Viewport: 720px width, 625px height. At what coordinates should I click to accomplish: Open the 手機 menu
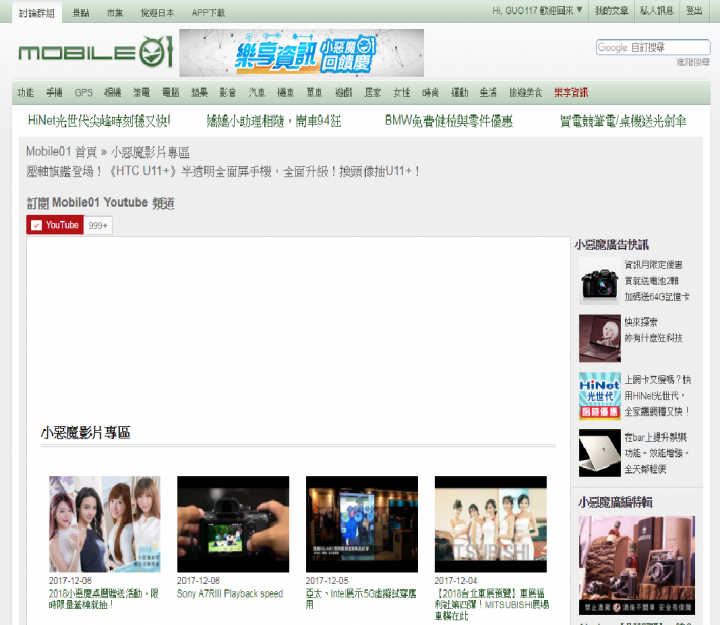54,93
